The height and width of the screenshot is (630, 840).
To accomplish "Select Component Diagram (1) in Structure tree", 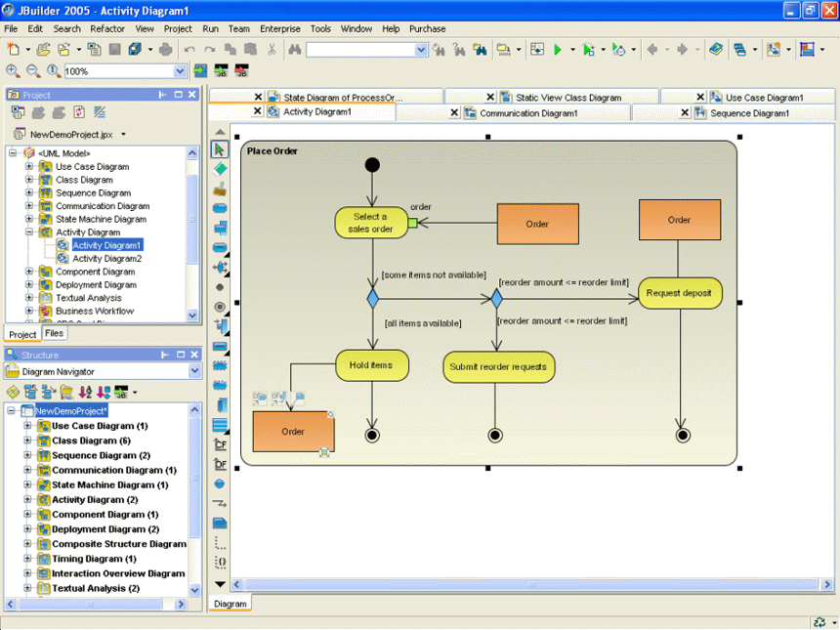I will click(x=105, y=515).
